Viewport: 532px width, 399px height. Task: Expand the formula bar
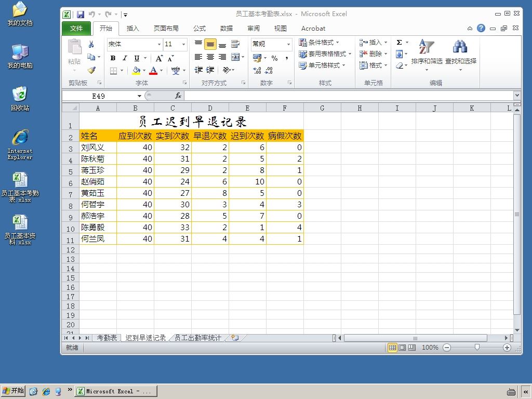[x=517, y=96]
